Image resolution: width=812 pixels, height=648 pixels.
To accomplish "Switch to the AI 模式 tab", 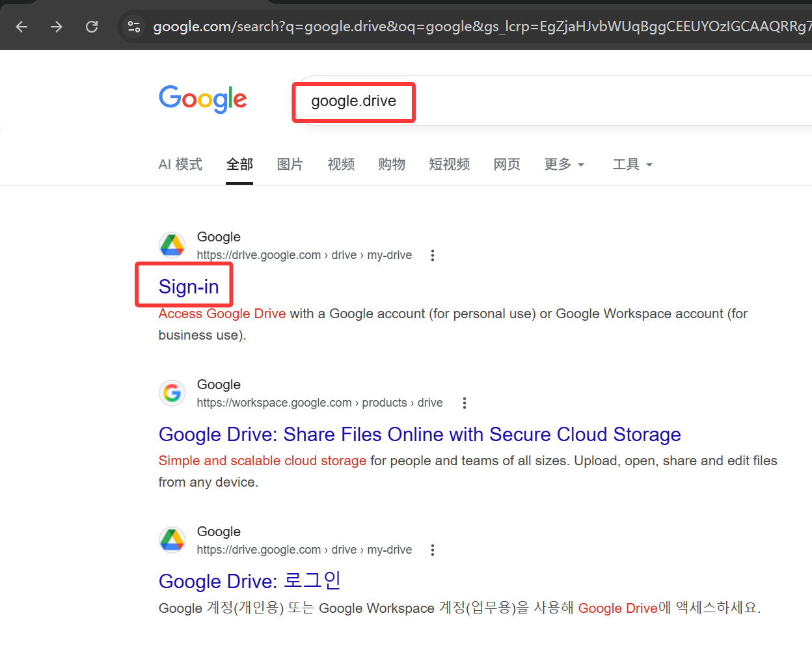I will click(180, 165).
